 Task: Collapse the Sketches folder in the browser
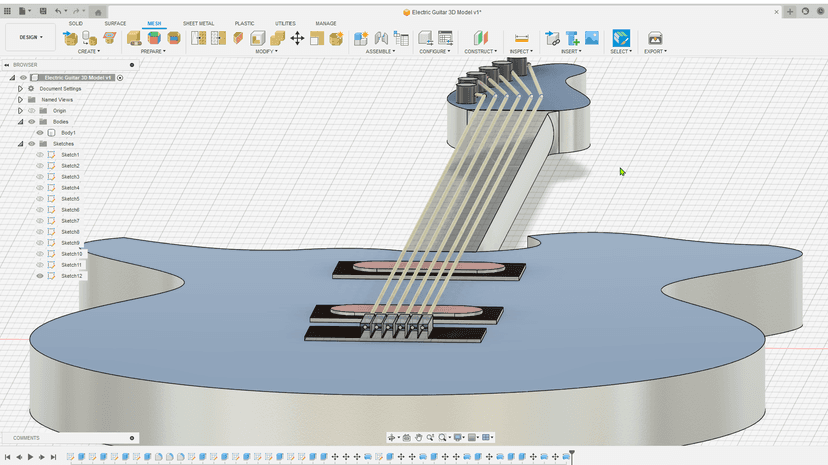point(20,144)
